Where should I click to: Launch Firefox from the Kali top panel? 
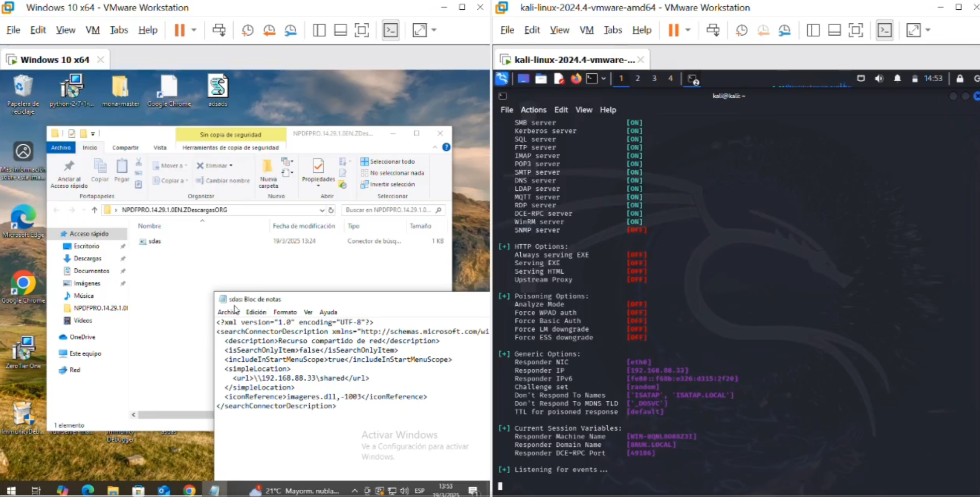(576, 79)
